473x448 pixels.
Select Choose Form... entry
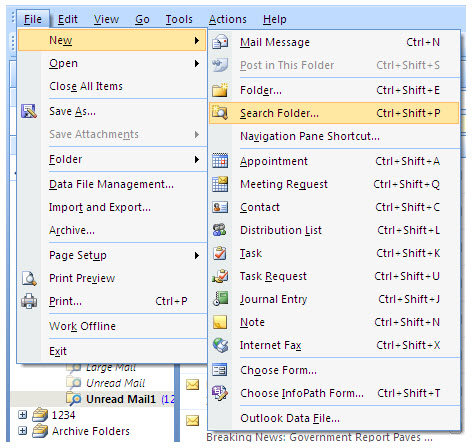[334, 370]
